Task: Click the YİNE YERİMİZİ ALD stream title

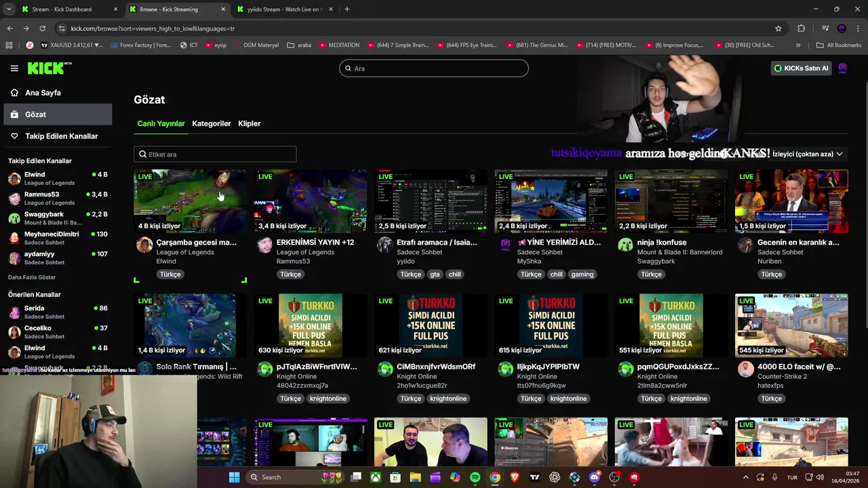Action: point(560,242)
